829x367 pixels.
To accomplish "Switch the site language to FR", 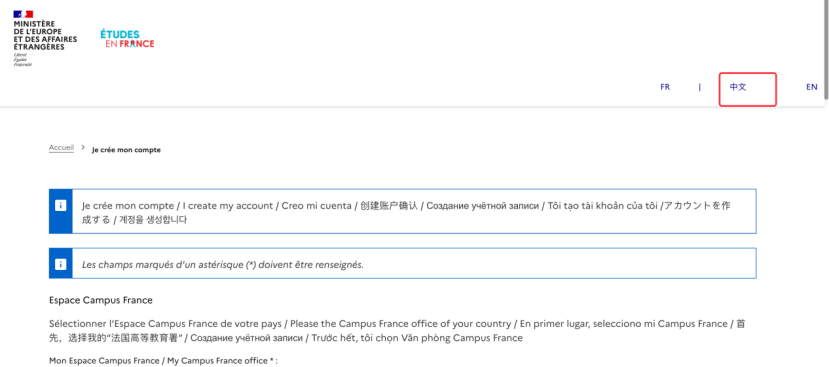I will [665, 87].
